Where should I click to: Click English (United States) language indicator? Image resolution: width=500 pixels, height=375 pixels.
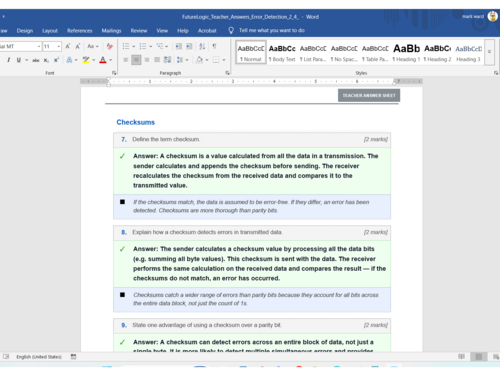pyautogui.click(x=39, y=357)
